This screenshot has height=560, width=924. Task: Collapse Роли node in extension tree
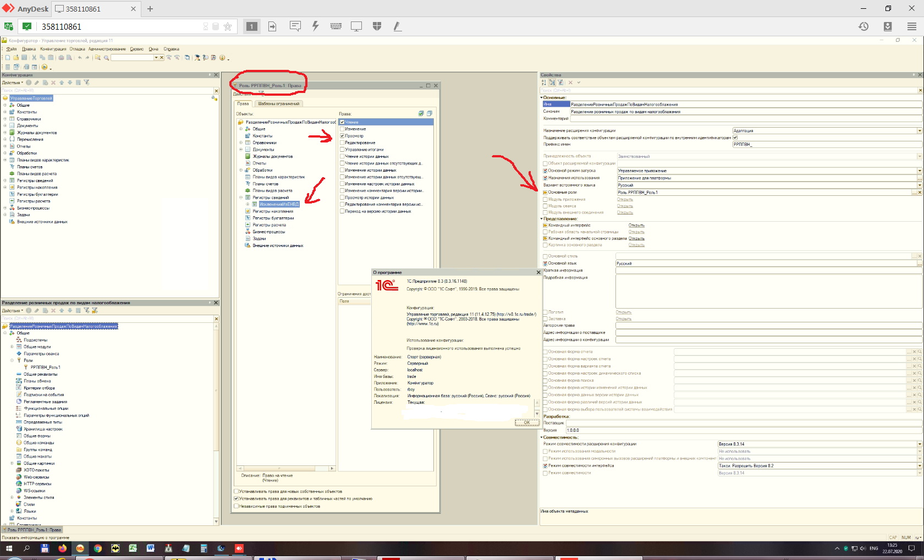12,360
